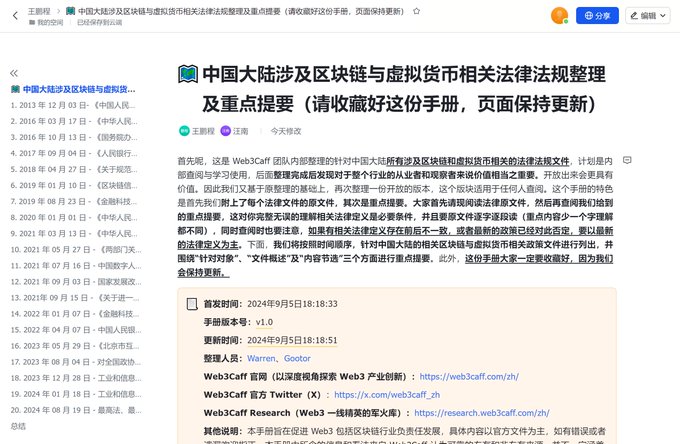Open https://web3caff.com/zh/ link

point(469,377)
